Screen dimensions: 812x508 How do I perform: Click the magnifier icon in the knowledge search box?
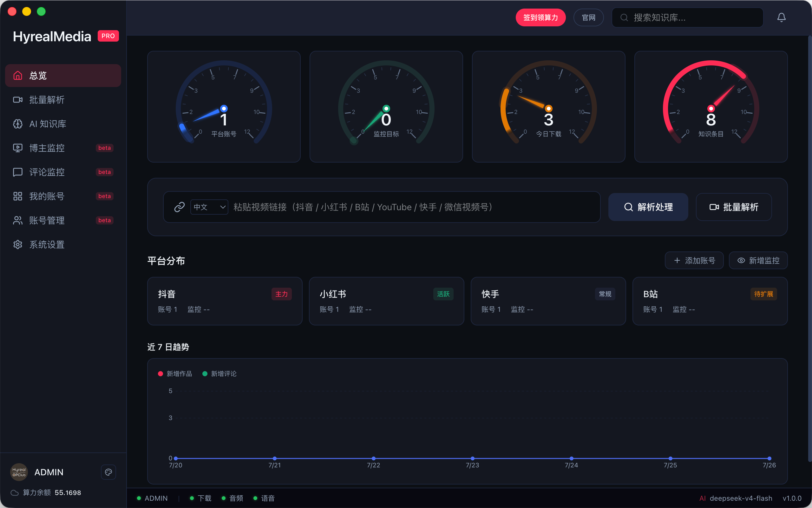(624, 17)
